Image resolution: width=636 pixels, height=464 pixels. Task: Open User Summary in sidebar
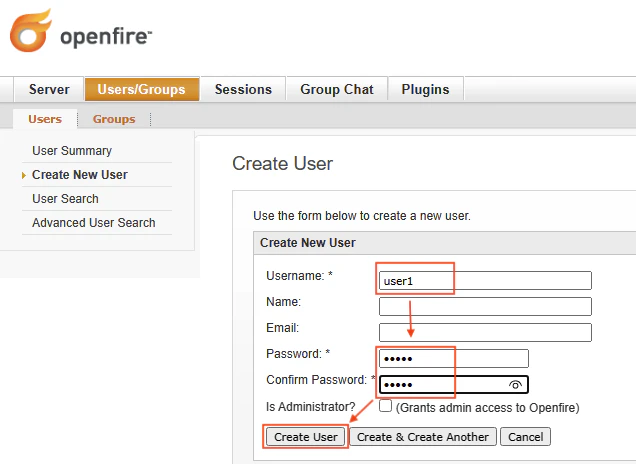click(x=72, y=150)
